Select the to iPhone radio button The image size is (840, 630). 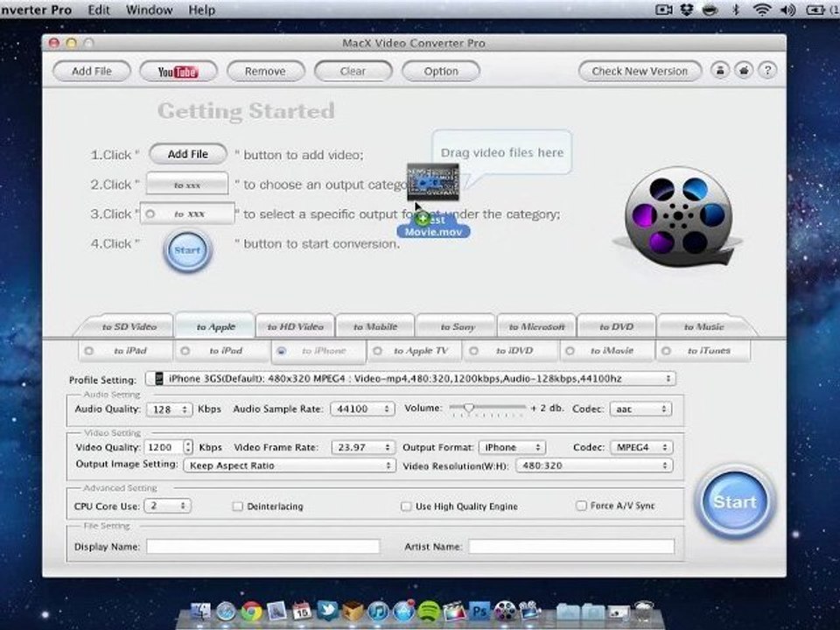[281, 351]
